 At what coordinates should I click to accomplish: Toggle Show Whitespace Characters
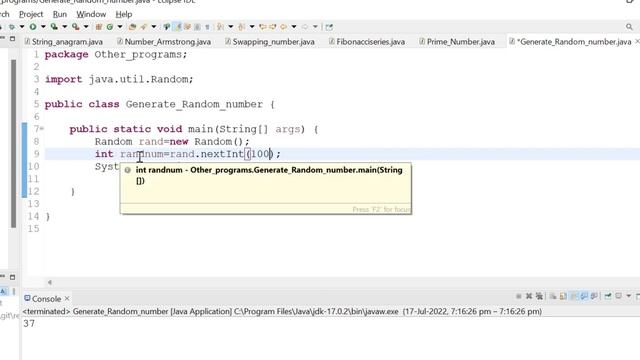pos(207,27)
